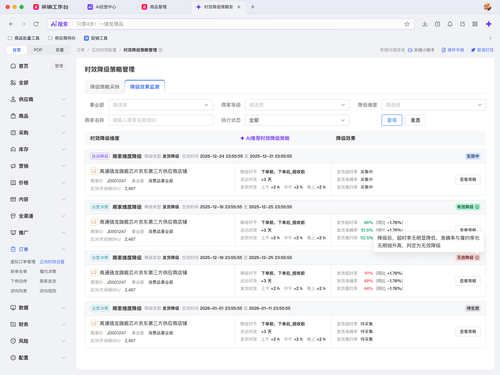
Task: Click the 管理 button beside 首页
Action: coord(59,66)
